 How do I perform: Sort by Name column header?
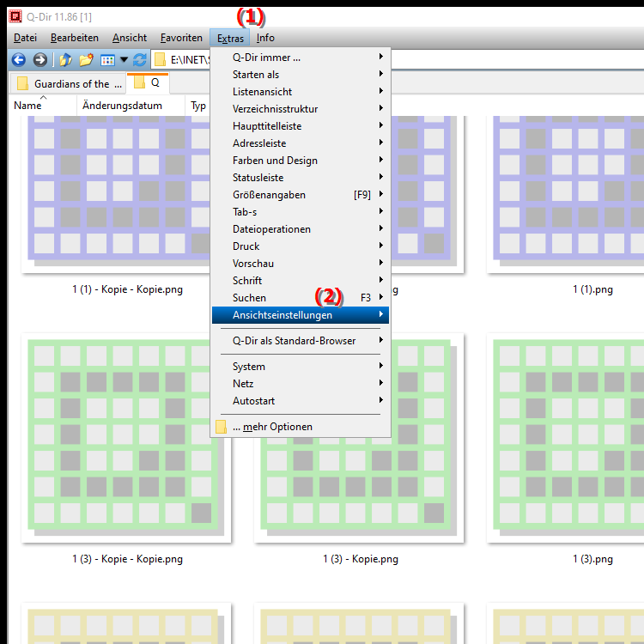(x=43, y=106)
